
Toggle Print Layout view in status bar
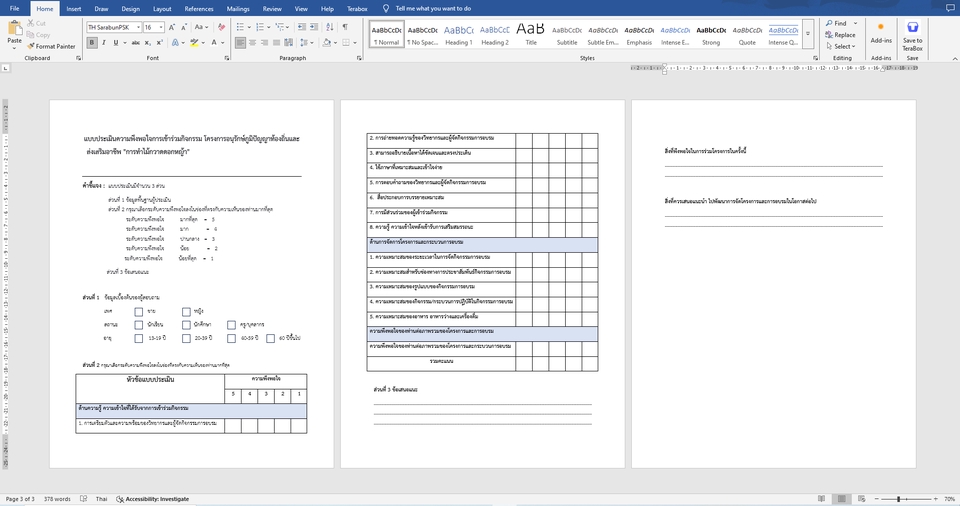[842, 499]
